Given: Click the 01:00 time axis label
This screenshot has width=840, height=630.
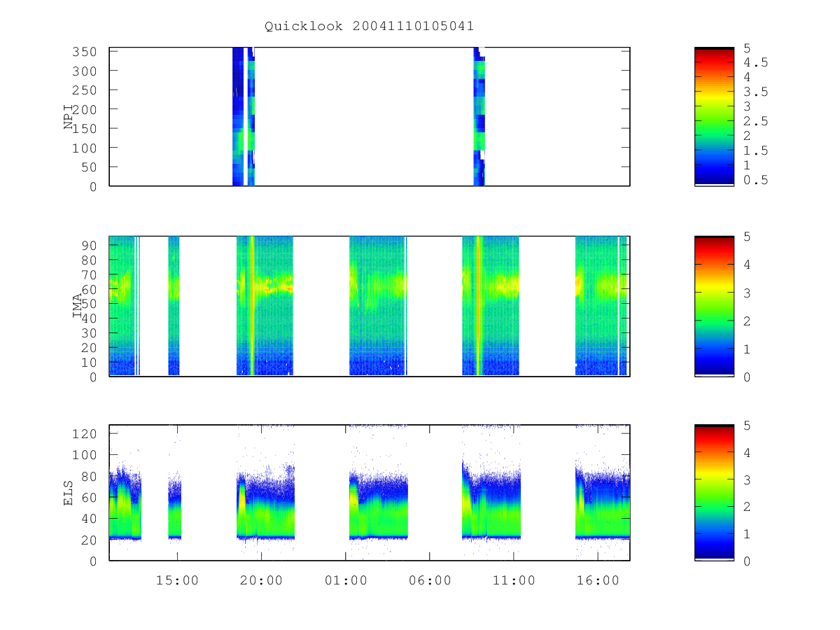Looking at the screenshot, I should coord(345,580).
